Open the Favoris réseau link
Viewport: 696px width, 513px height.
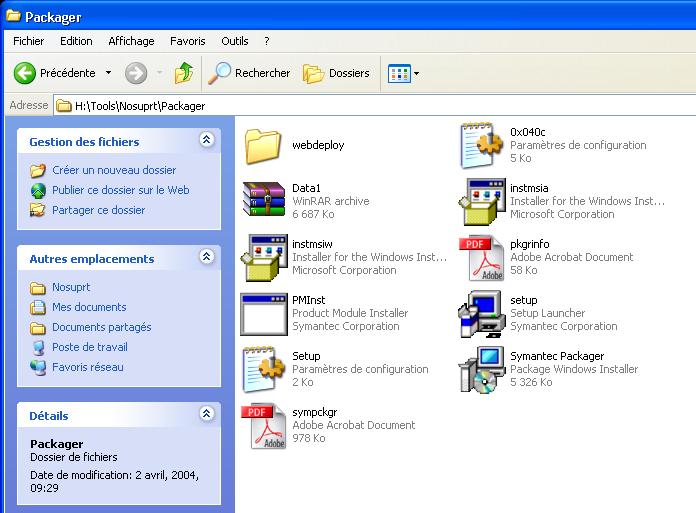[x=88, y=367]
